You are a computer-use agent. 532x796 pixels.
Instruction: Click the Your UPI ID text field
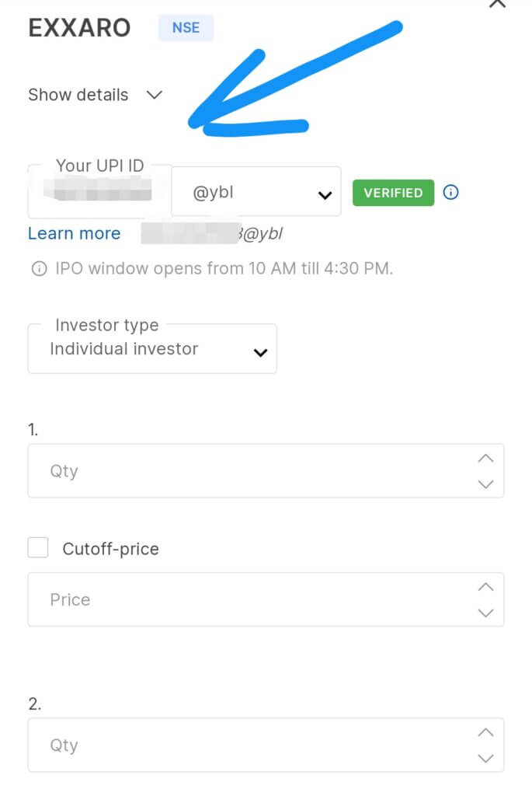[x=99, y=191]
